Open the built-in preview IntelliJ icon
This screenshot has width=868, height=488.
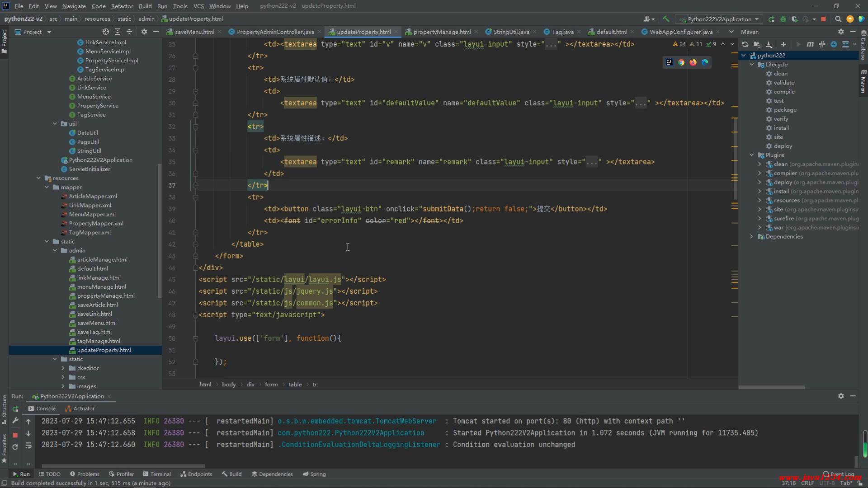tap(670, 62)
